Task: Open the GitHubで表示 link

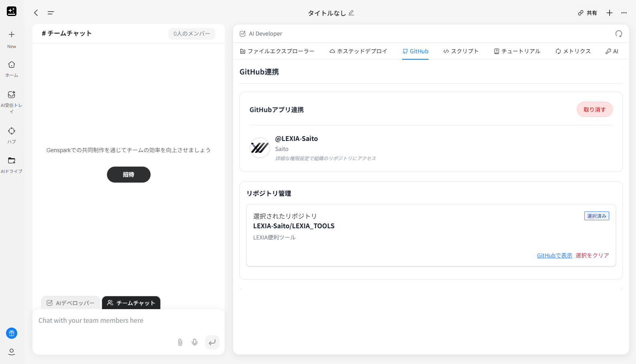Action: 555,255
